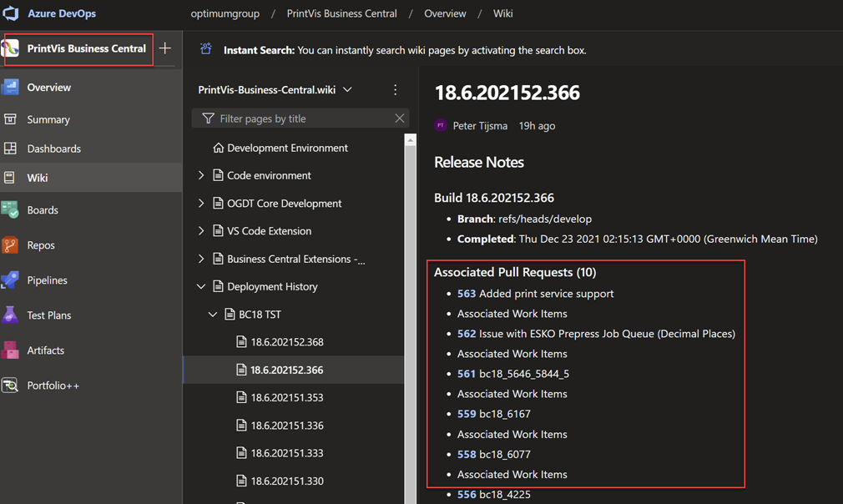Open the PrintVis Business Central project icon

(10, 48)
